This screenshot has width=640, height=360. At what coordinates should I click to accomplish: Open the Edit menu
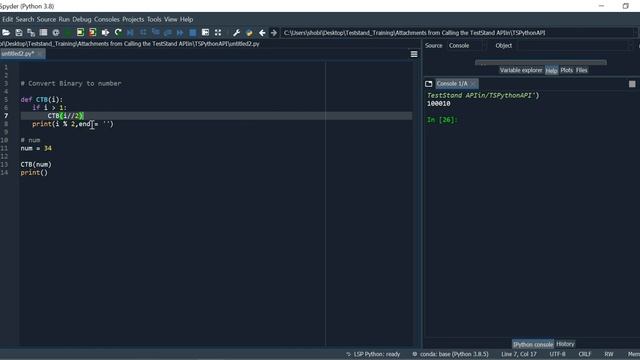7,19
